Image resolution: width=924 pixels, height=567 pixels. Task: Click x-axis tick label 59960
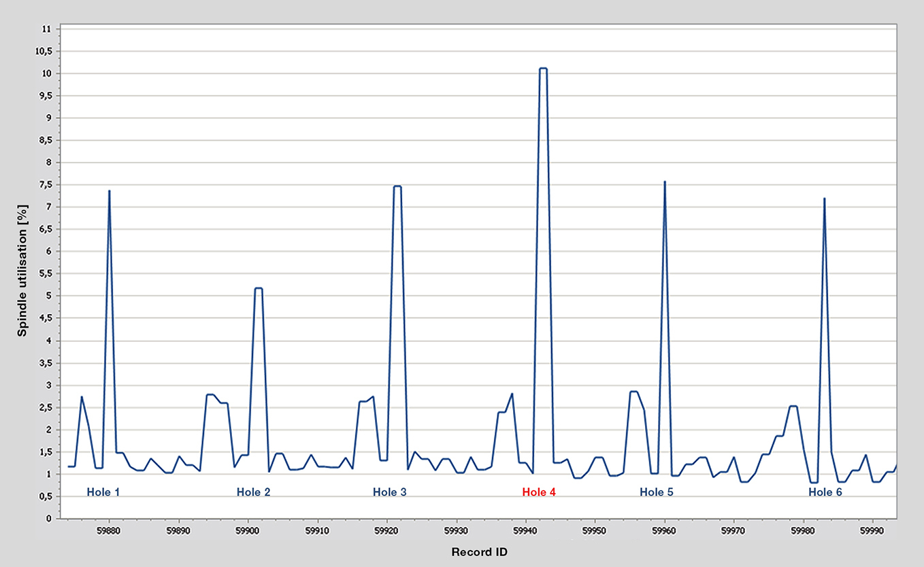[665, 530]
